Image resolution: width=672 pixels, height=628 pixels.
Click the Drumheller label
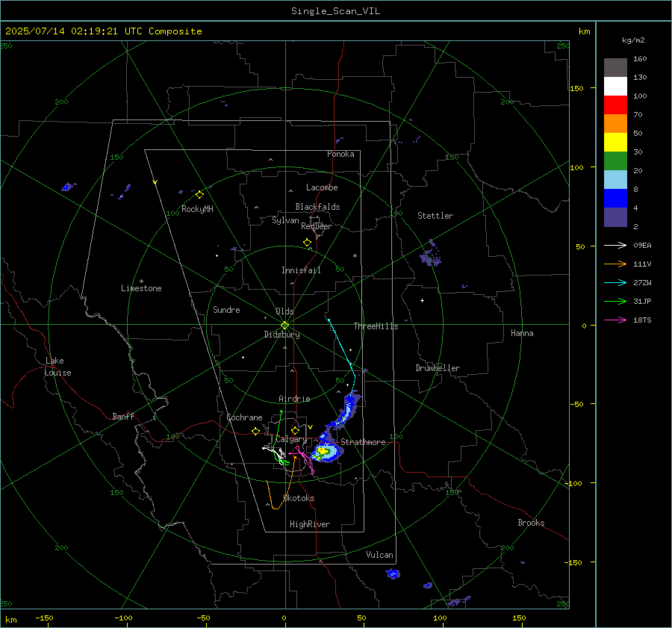(x=438, y=368)
